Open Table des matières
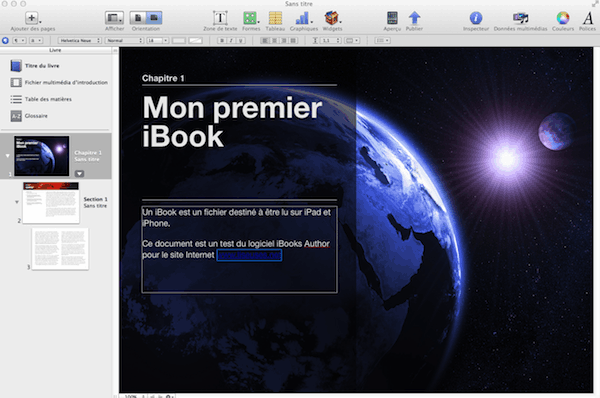The image size is (600, 398). click(48, 99)
